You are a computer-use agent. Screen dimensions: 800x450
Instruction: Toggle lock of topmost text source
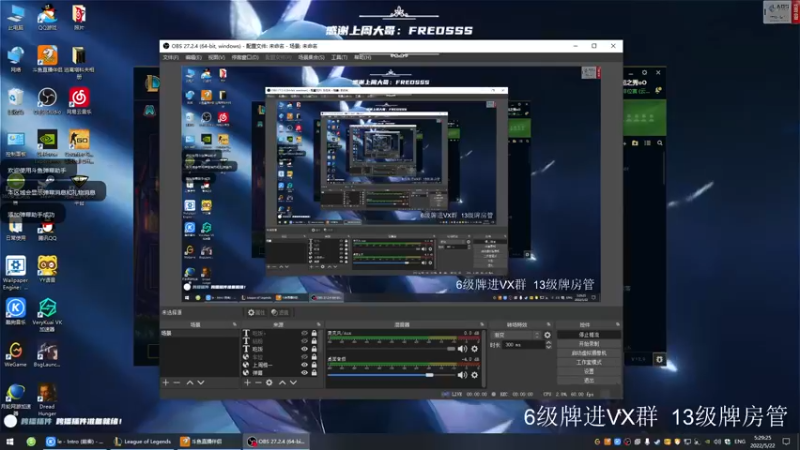point(314,333)
